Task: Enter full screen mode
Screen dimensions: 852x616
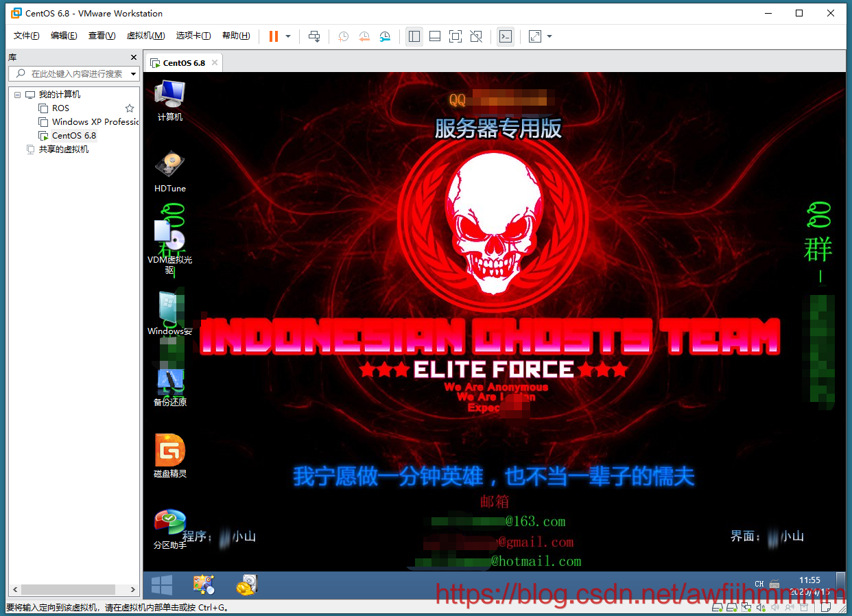Action: [455, 36]
